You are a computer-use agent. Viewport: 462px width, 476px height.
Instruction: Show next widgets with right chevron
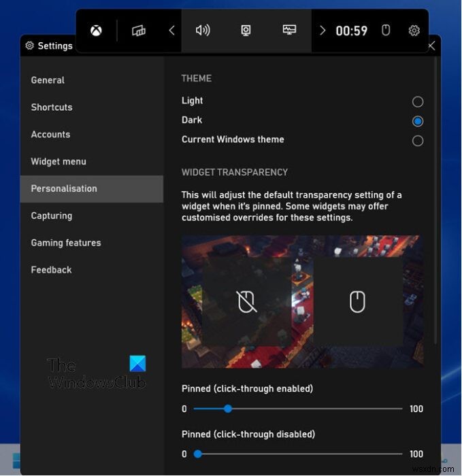(x=323, y=31)
